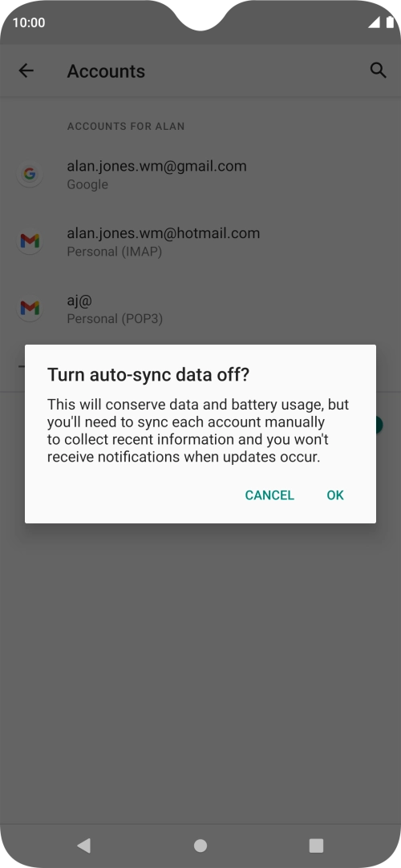
Task: Tap the 'Turn auto-sync data off?' heading
Action: (148, 375)
